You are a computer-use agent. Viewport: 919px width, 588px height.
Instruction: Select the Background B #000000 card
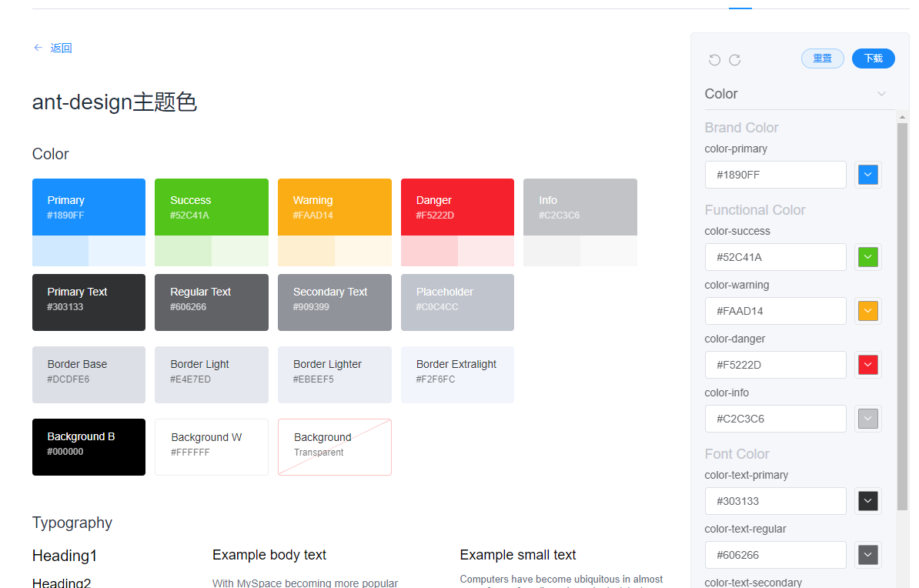(89, 446)
